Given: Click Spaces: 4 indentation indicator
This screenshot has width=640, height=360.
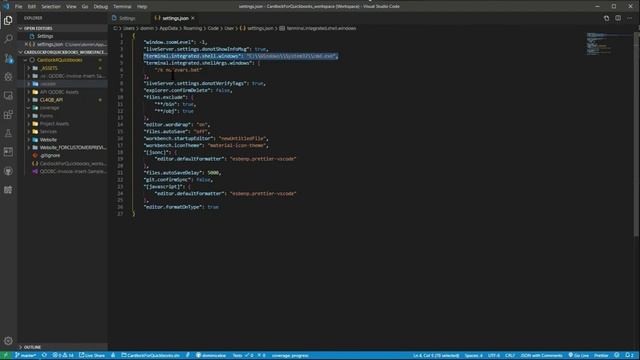Looking at the screenshot, I should [x=473, y=356].
